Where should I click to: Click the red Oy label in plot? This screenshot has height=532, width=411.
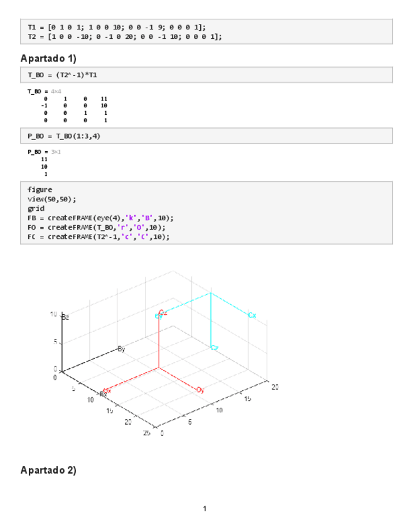pyautogui.click(x=200, y=390)
